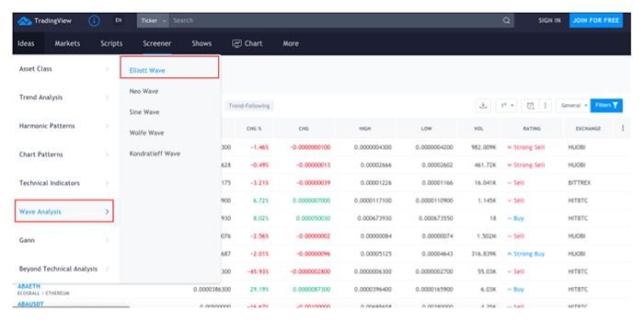Click the 0.000673930 high value

(374, 218)
